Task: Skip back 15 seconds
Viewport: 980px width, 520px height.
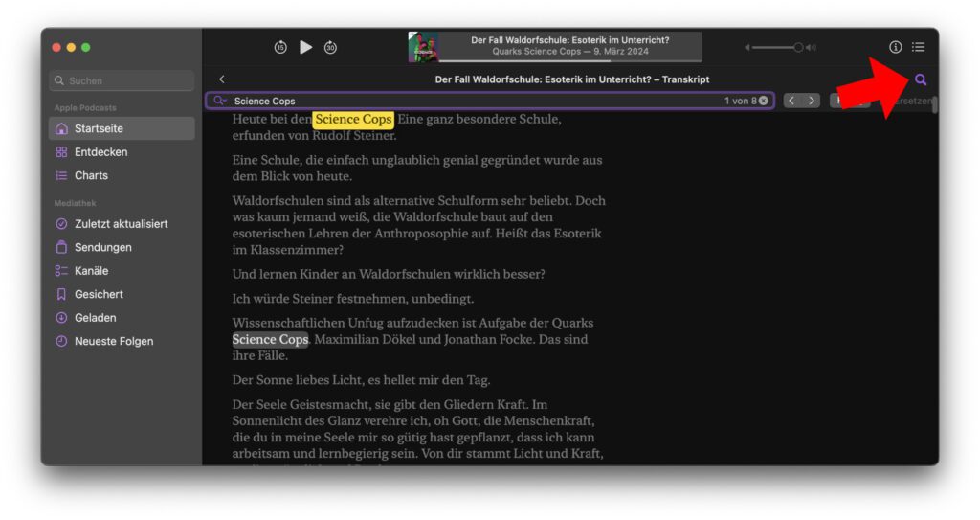Action: point(280,47)
